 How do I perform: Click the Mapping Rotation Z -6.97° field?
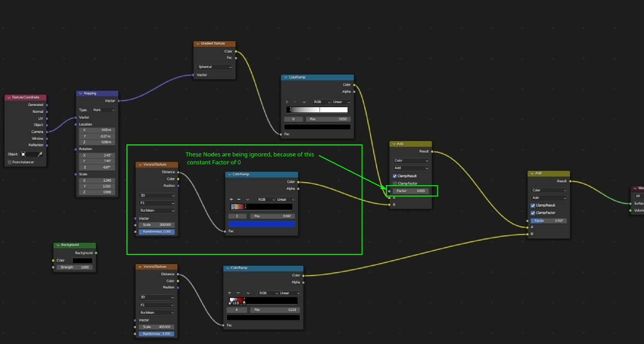98,167
